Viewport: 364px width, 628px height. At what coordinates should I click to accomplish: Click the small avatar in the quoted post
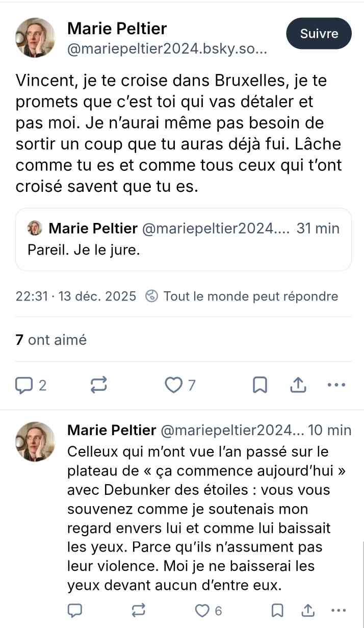(x=35, y=228)
